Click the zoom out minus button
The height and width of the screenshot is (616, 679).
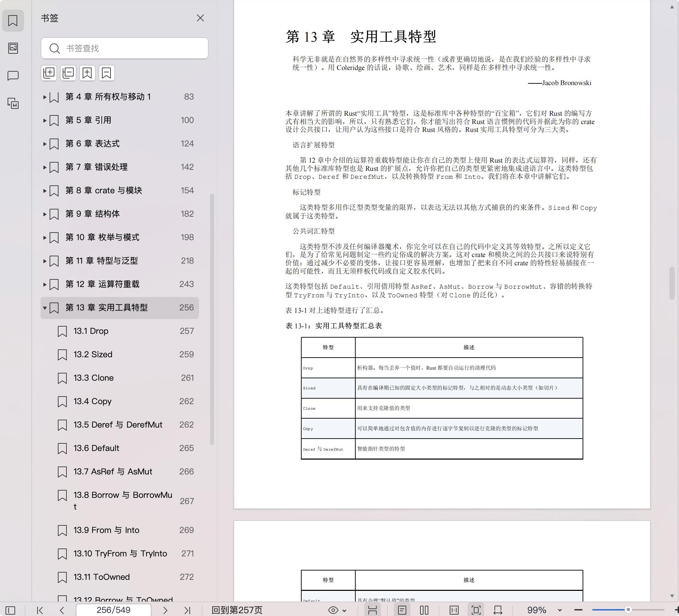click(578, 610)
